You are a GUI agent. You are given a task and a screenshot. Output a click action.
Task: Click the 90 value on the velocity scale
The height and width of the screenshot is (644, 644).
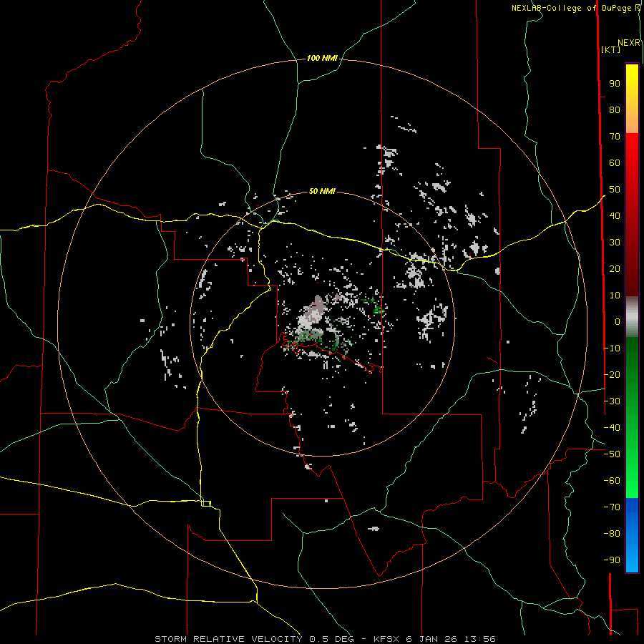pyautogui.click(x=615, y=84)
